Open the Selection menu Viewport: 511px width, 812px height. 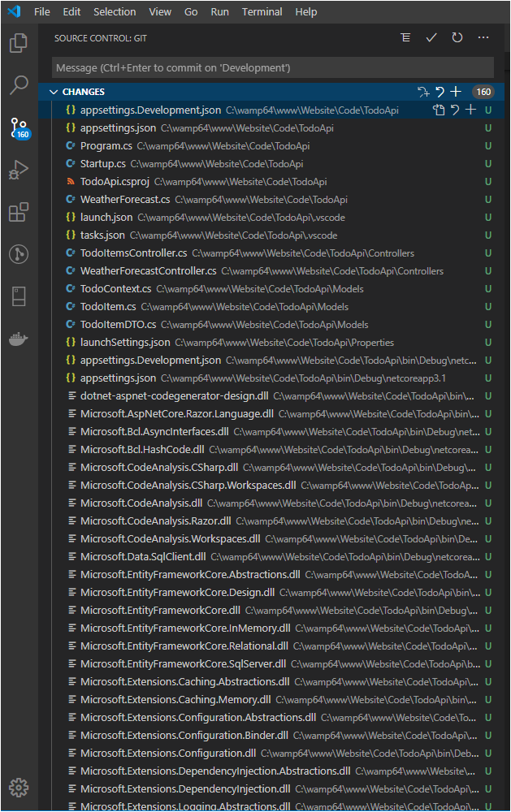115,11
